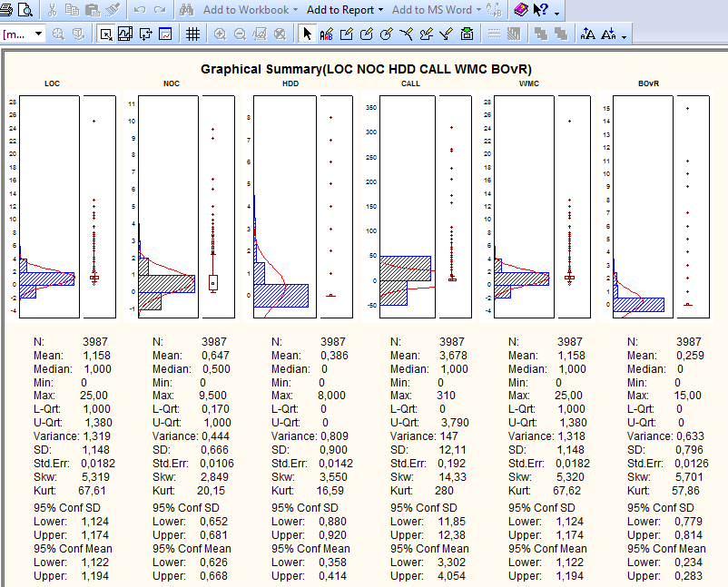
Task: Click the Graphical Summary title text
Action: [x=366, y=69]
